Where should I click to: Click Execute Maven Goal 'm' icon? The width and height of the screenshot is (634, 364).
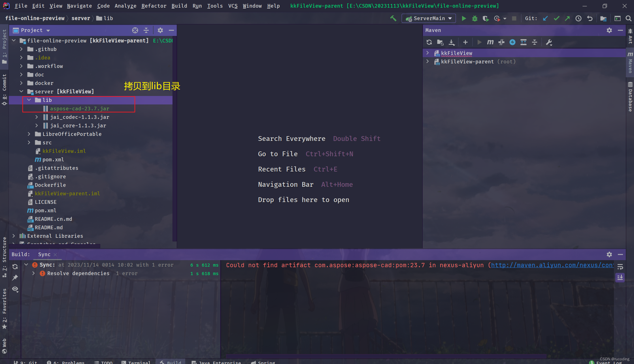tap(490, 42)
